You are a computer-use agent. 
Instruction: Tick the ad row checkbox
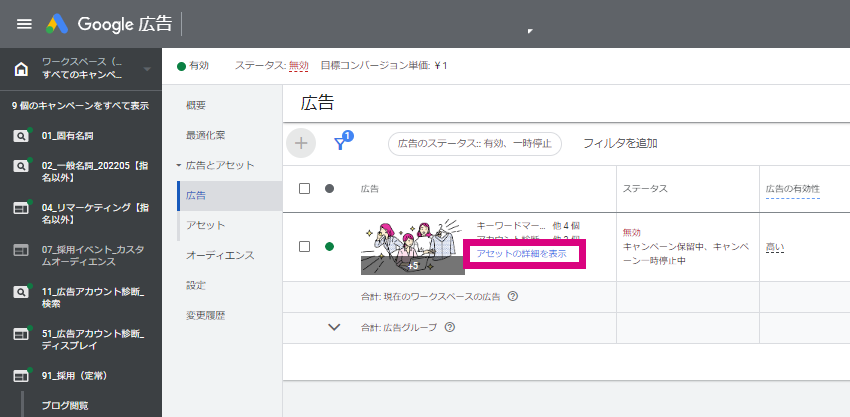tap(305, 247)
